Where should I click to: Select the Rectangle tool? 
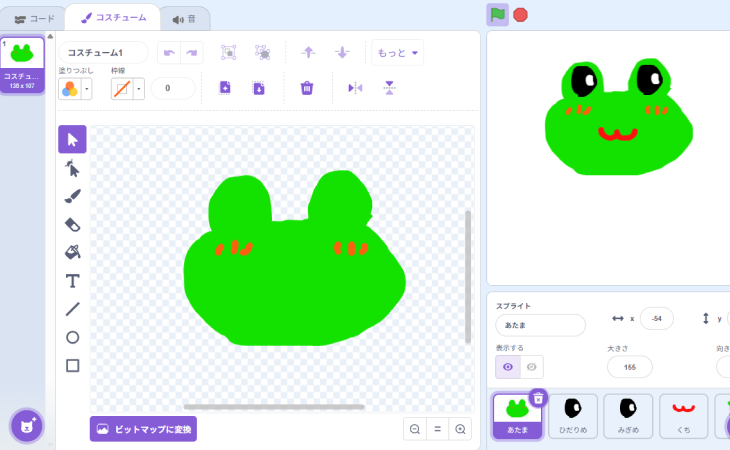(72, 365)
